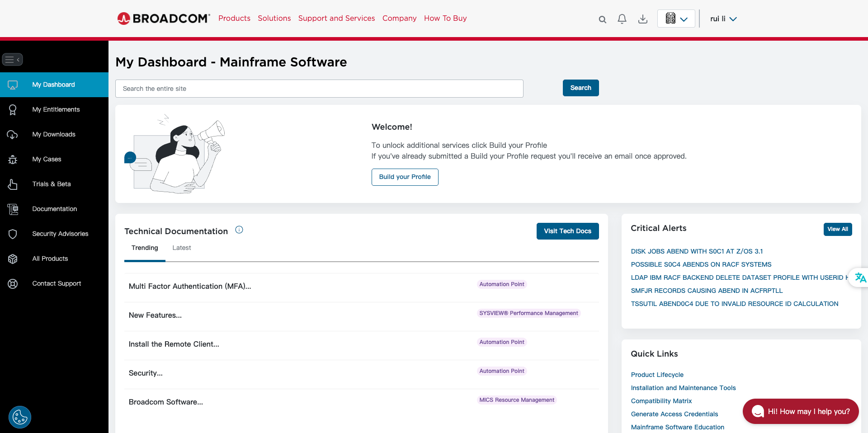868x433 pixels.
Task: Click Build your Profile button
Action: point(405,177)
